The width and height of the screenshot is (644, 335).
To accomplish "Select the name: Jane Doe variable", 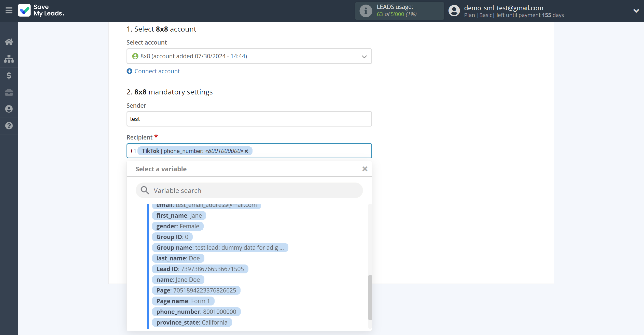I will tap(178, 280).
